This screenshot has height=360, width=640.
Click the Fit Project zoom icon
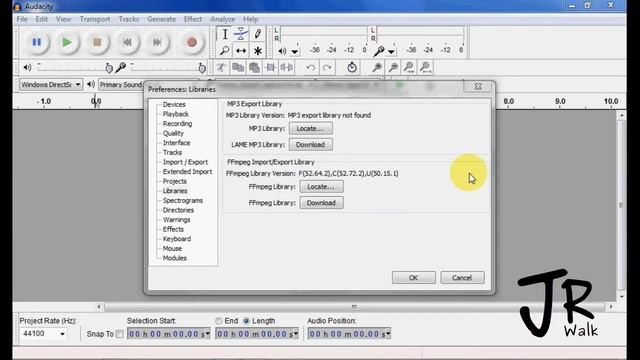tap(425, 67)
